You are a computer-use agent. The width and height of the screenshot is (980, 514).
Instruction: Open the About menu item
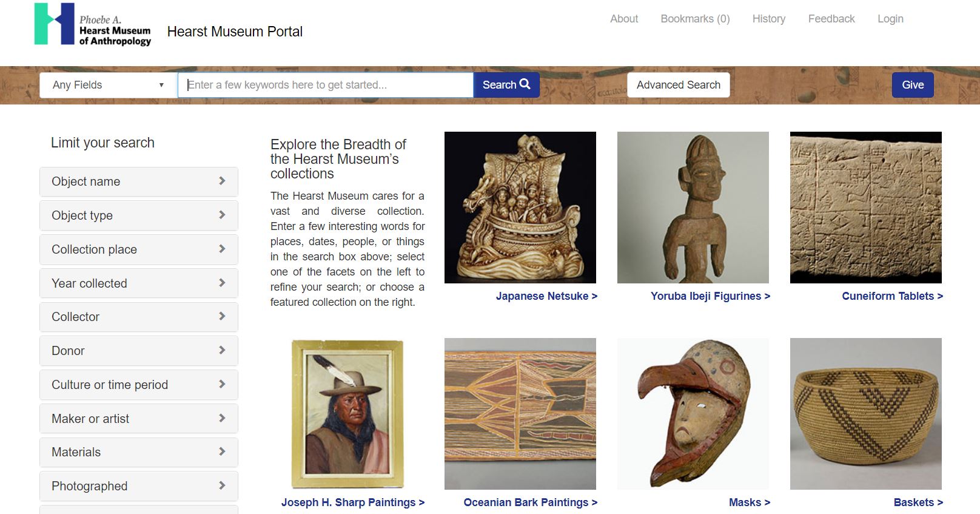point(624,19)
